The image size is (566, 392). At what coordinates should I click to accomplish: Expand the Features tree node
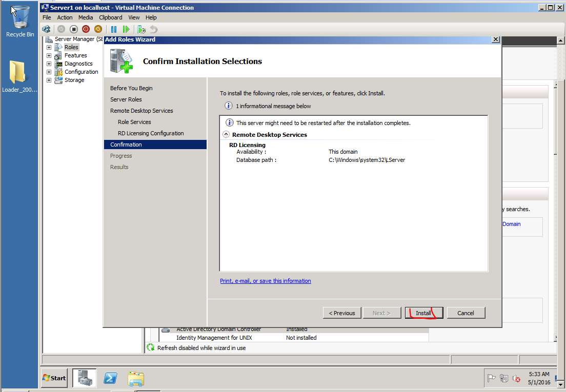49,55
